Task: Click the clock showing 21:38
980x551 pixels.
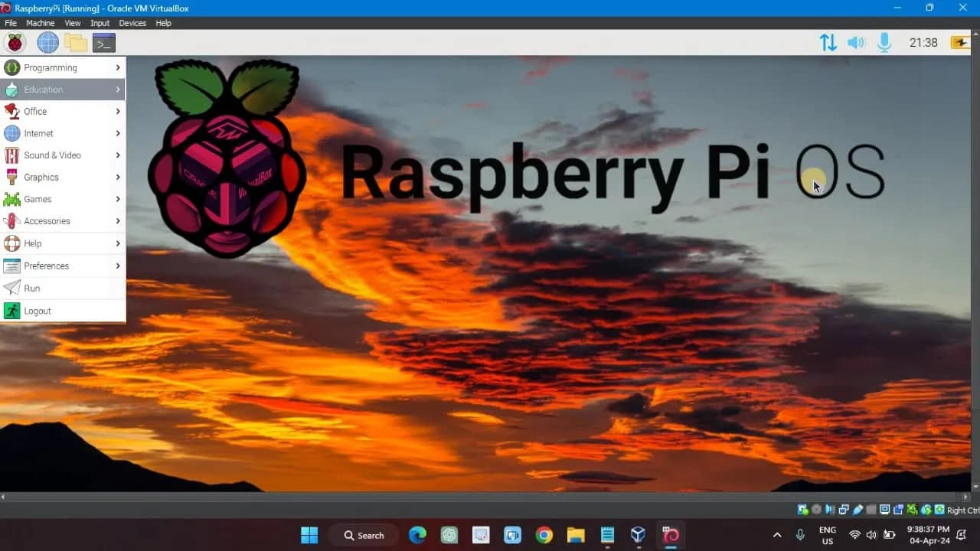Action: (x=923, y=42)
